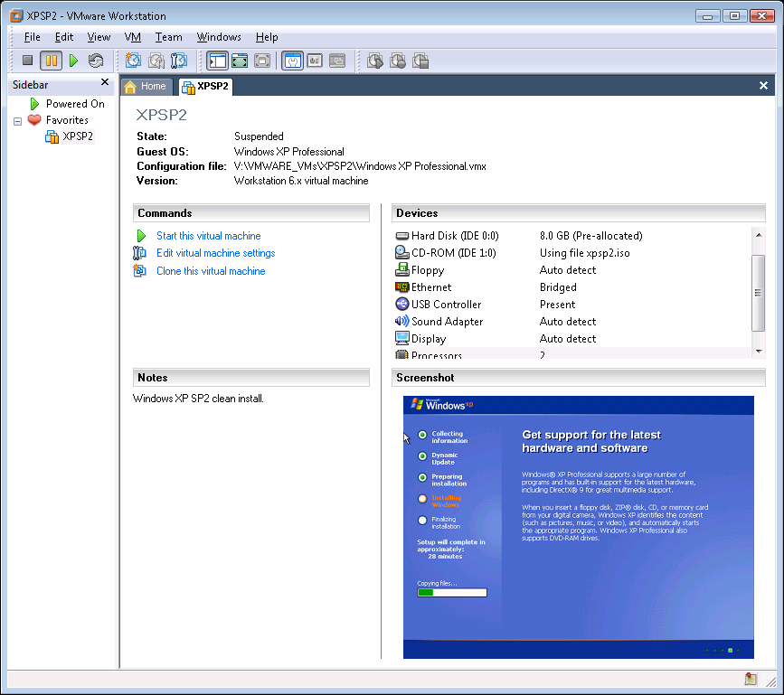Open the Snapshot Manager toolbar icon

178,61
